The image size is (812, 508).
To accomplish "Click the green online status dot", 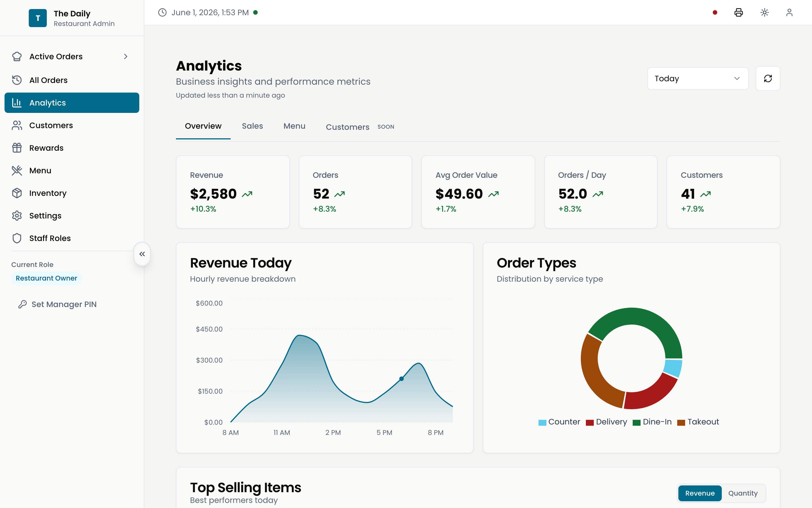I will click(x=255, y=12).
